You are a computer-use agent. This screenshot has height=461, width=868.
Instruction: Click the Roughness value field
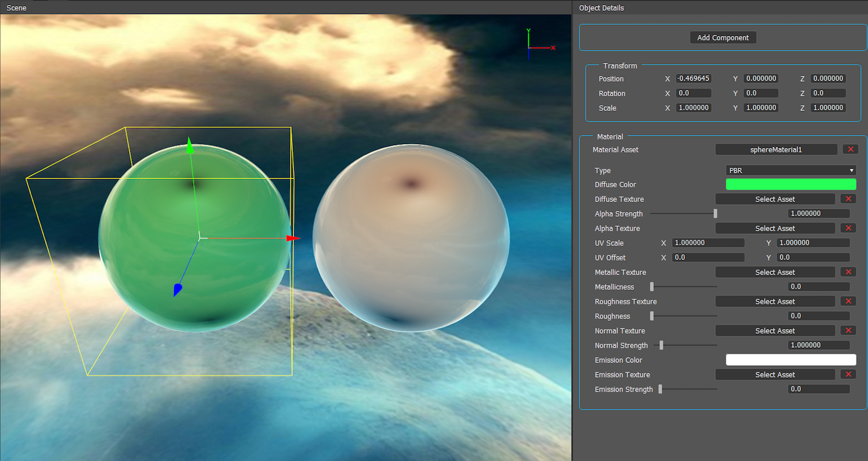tap(818, 316)
